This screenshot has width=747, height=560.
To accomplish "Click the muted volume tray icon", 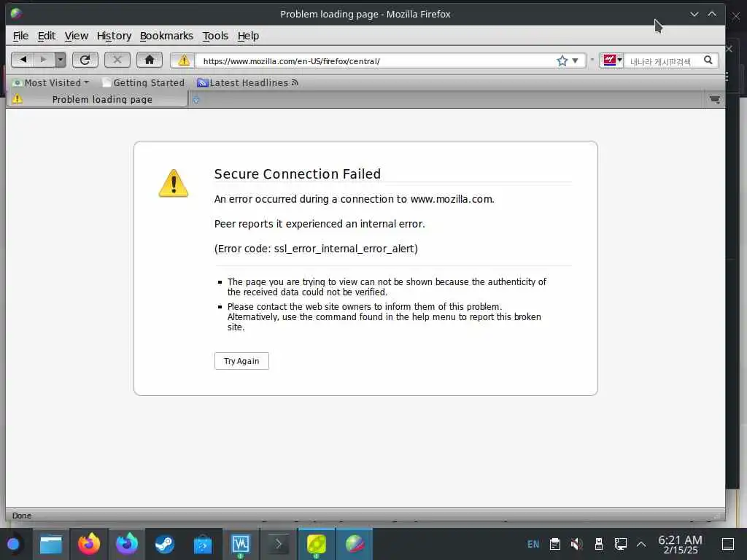I will [576, 544].
